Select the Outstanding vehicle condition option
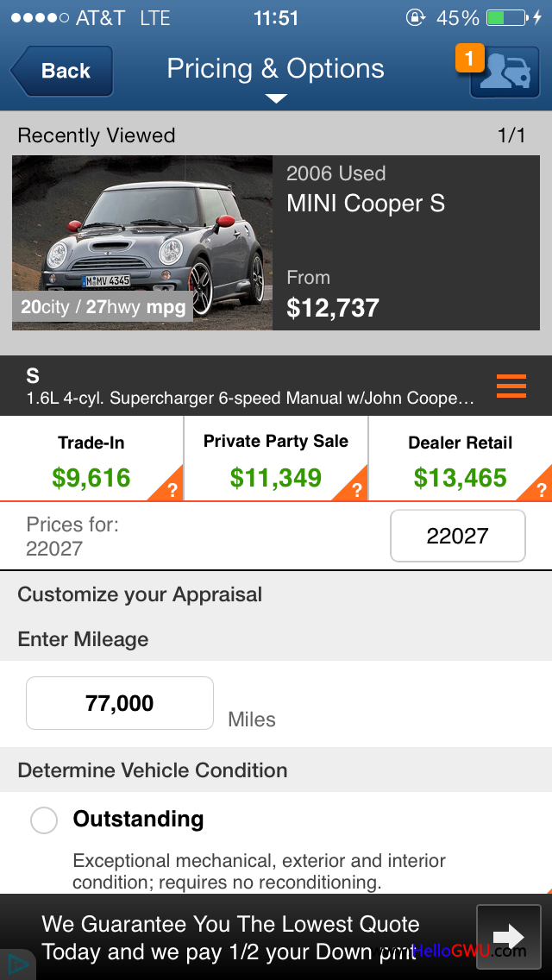Image resolution: width=552 pixels, height=980 pixels. click(x=44, y=820)
